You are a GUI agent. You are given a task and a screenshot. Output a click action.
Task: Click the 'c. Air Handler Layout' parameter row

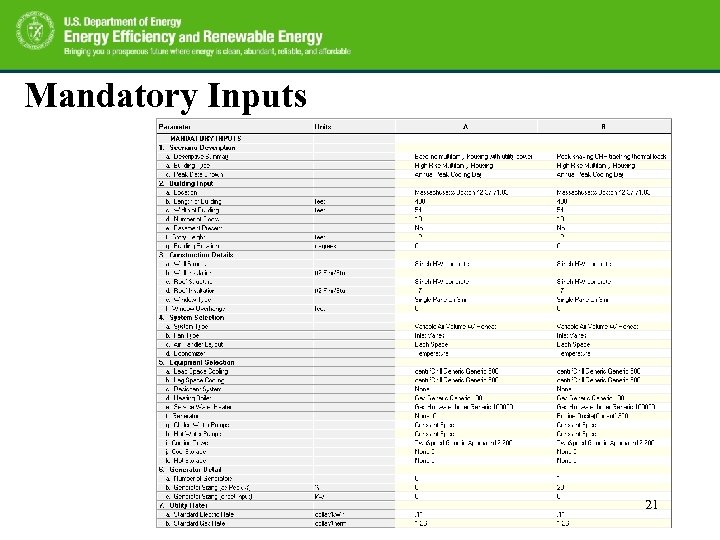413,344
